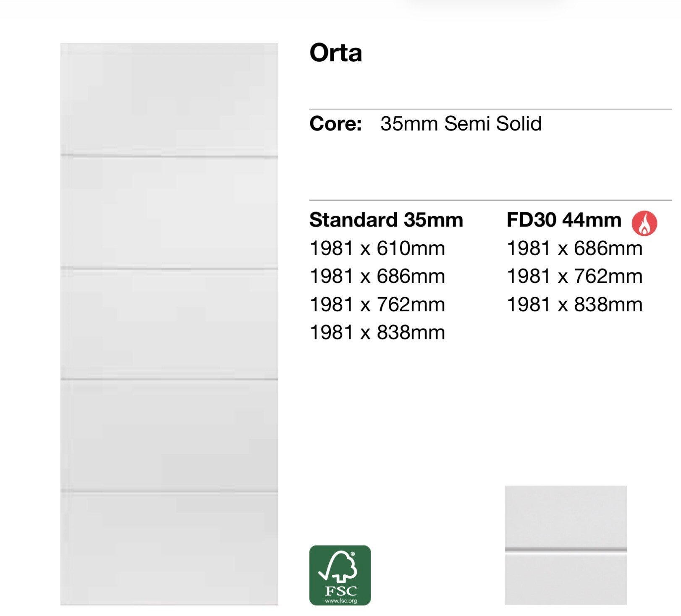This screenshot has height=616, width=681.
Task: Click the www.fsc.org text in logo
Action: click(340, 601)
